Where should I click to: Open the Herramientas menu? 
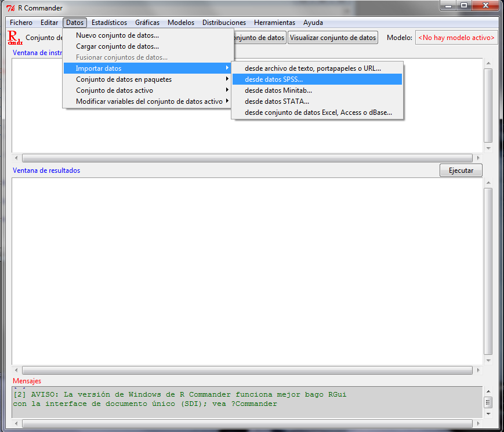click(x=274, y=23)
